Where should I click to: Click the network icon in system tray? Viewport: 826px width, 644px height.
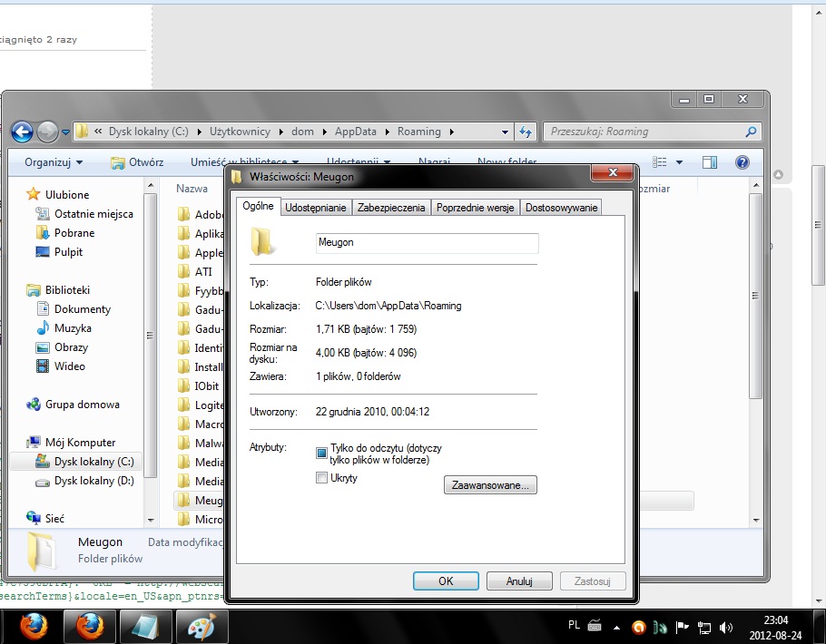(703, 627)
